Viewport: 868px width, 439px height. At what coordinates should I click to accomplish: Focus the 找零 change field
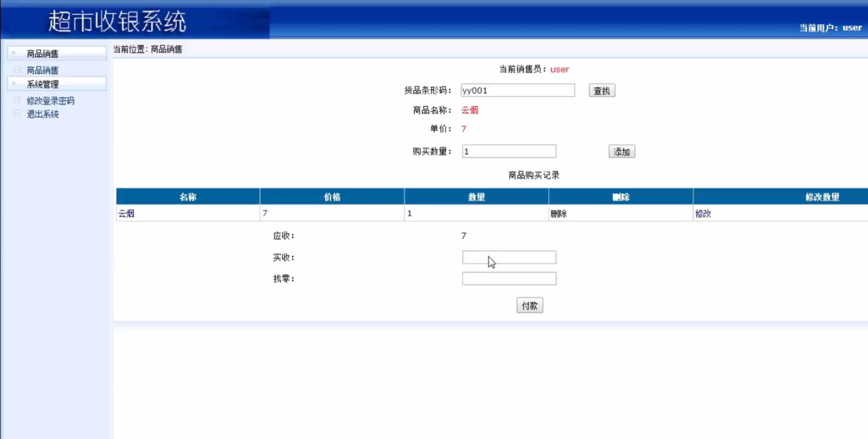(x=509, y=278)
